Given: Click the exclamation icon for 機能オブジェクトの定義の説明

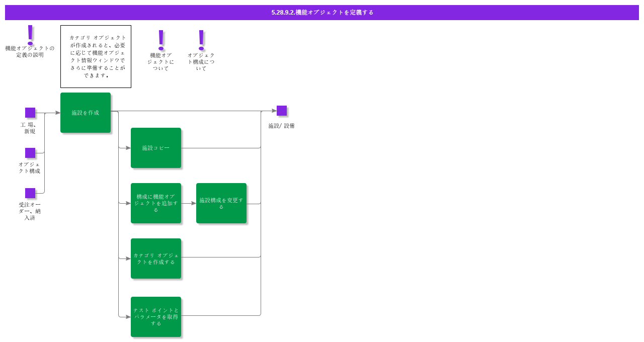Looking at the screenshot, I should (x=30, y=35).
